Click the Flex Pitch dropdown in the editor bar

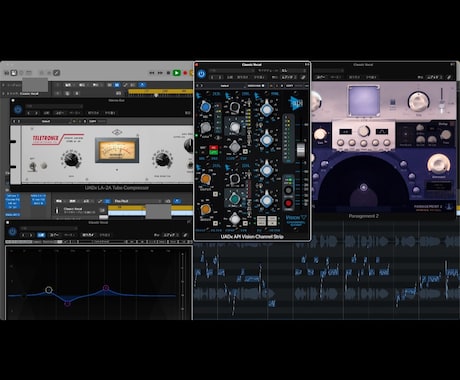click(138, 201)
